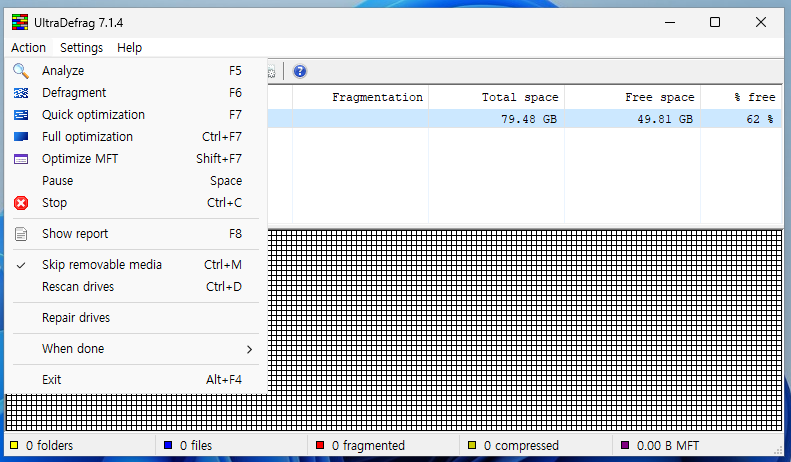The height and width of the screenshot is (462, 791).
Task: Minimize the UltraDefrag window
Action: [670, 22]
